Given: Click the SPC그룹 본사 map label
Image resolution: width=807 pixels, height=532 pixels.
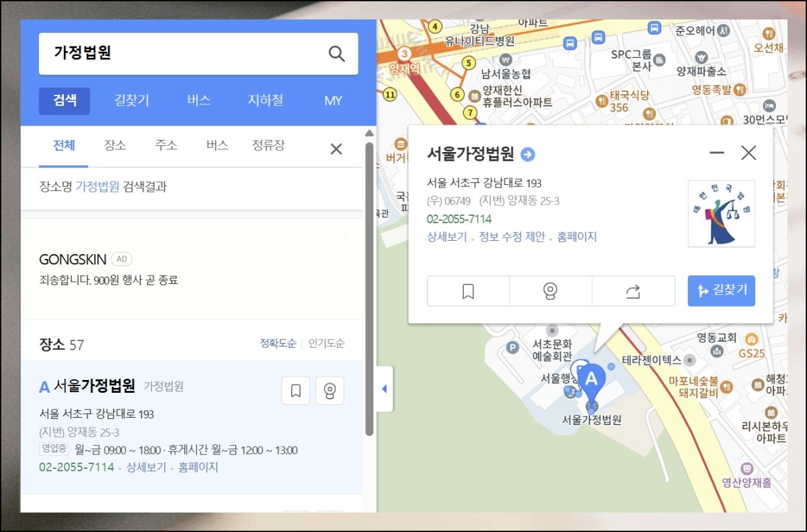Looking at the screenshot, I should tap(631, 60).
